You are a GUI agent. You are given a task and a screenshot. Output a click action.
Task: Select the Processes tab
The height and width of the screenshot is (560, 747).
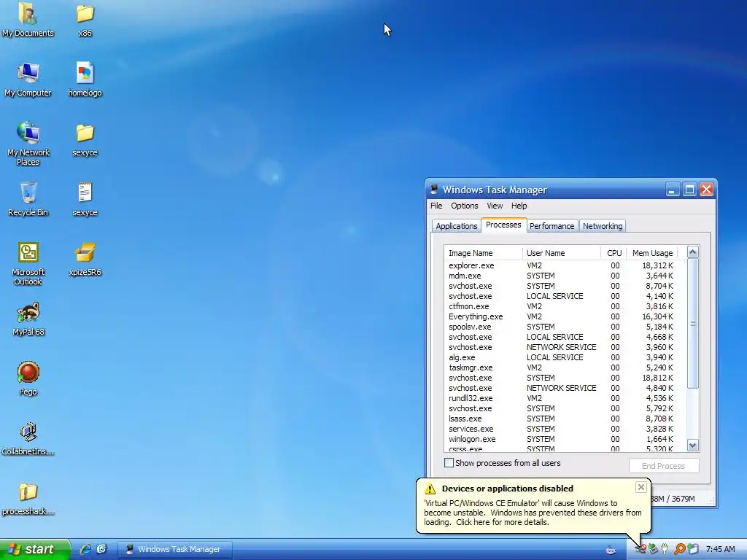(x=503, y=225)
